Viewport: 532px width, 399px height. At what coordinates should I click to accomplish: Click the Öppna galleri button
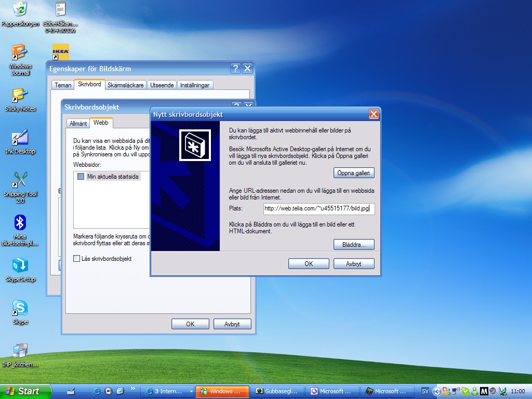pyautogui.click(x=353, y=173)
